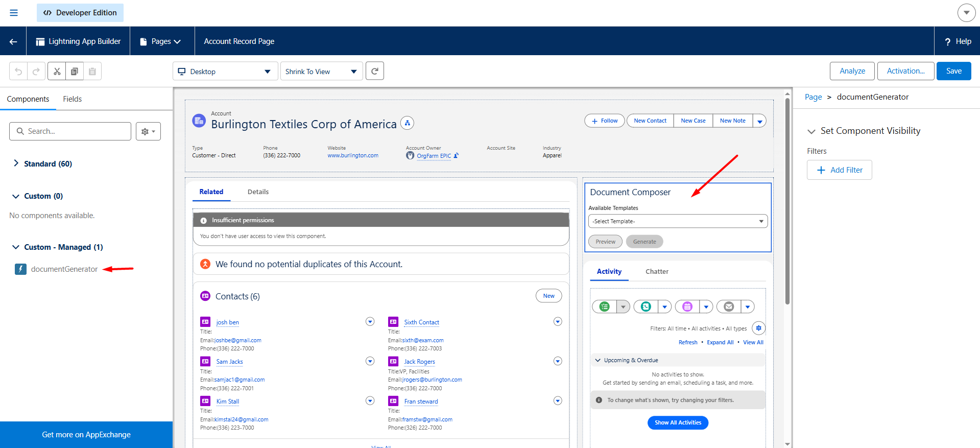980x448 pixels.
Task: Switch to the Fields tab
Action: point(72,99)
